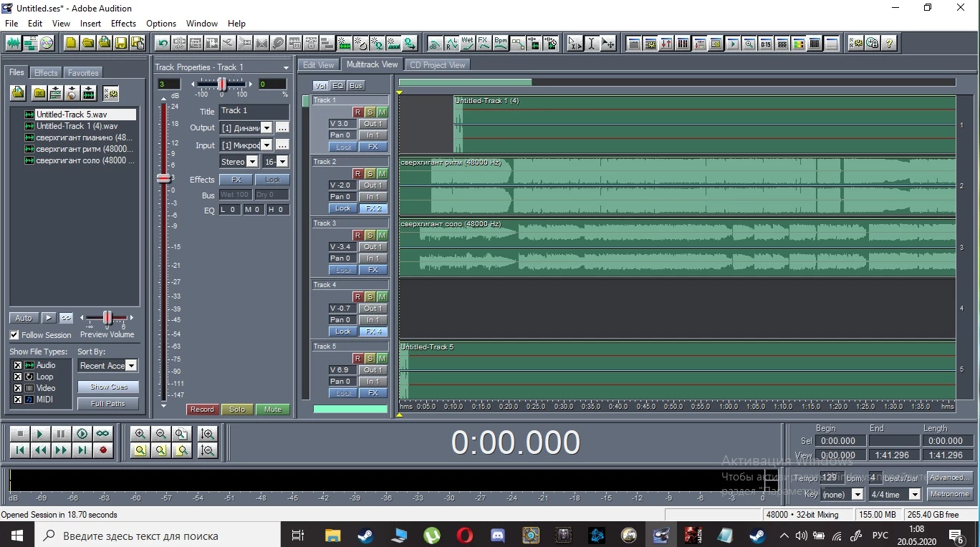
Task: Click the red Record transport button
Action: click(103, 450)
